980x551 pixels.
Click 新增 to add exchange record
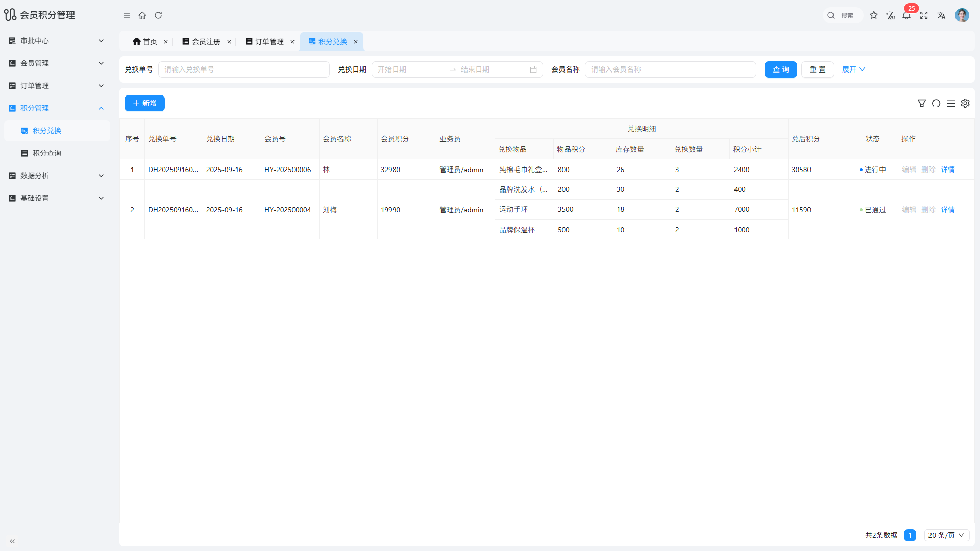[x=144, y=103]
